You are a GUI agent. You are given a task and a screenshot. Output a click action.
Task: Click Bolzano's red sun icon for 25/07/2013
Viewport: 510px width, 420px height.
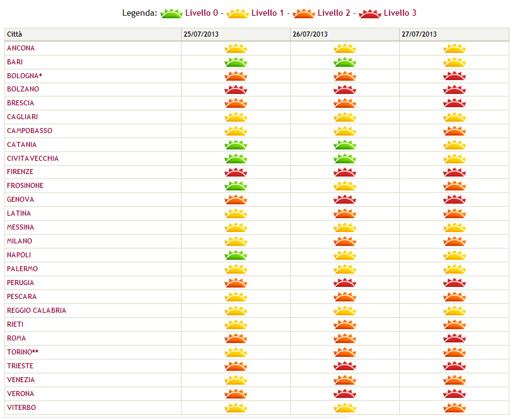click(236, 90)
